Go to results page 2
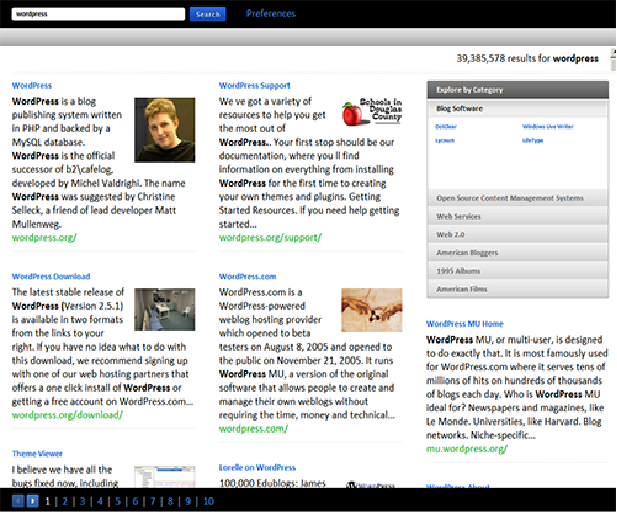617x514 pixels. pos(65,501)
